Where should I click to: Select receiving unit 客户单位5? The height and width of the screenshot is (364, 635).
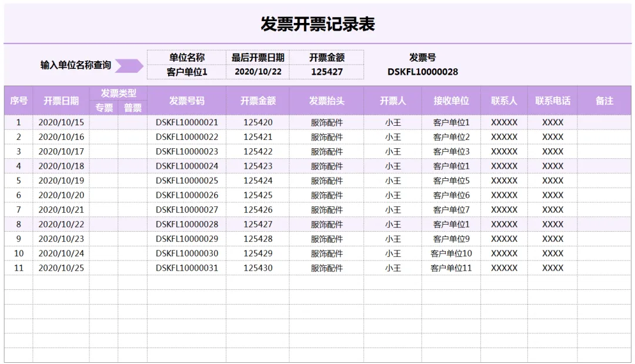pos(451,181)
